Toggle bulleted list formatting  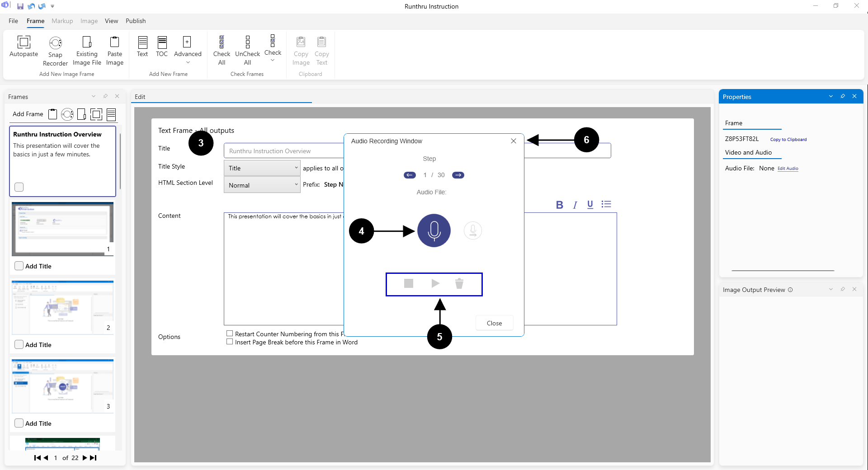click(x=606, y=204)
